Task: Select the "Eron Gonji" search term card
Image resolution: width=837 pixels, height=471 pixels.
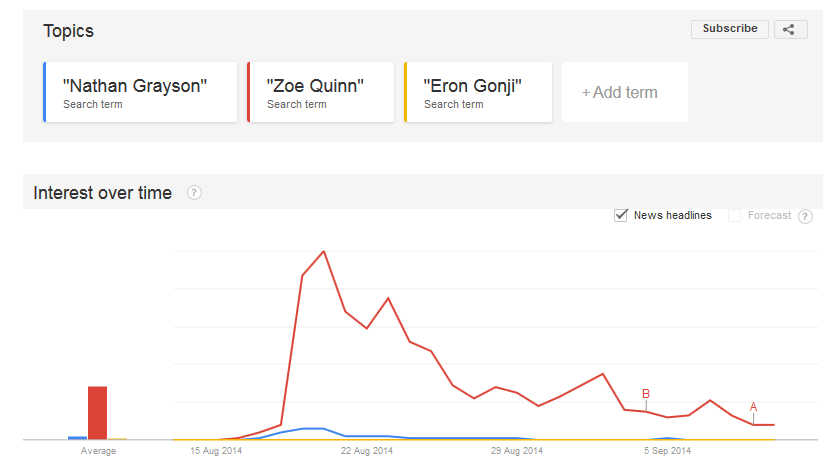Action: (x=478, y=92)
